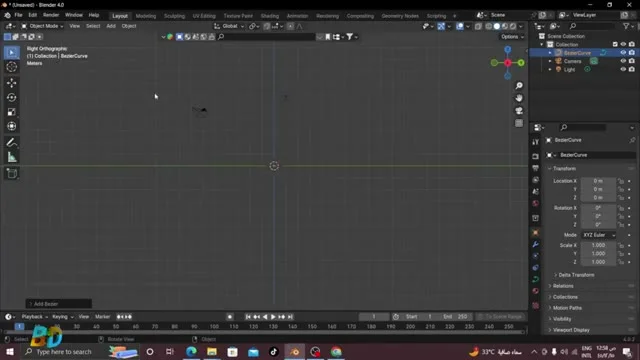This screenshot has width=640, height=360.
Task: Open the Keying timeline popover
Action: [62, 317]
